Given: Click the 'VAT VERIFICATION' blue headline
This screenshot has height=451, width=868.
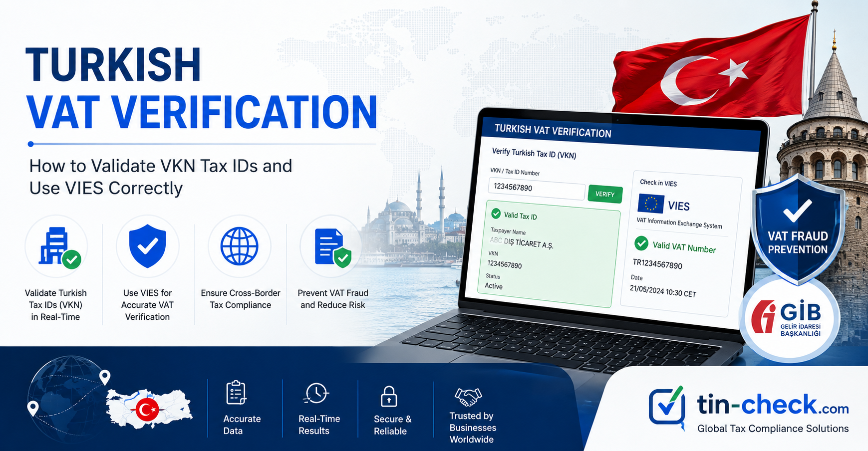Looking at the screenshot, I should click(202, 112).
